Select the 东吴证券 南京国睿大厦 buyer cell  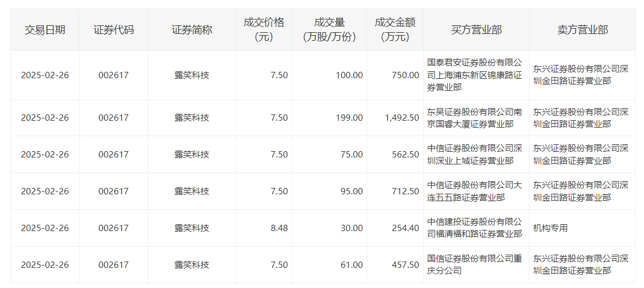pos(475,118)
